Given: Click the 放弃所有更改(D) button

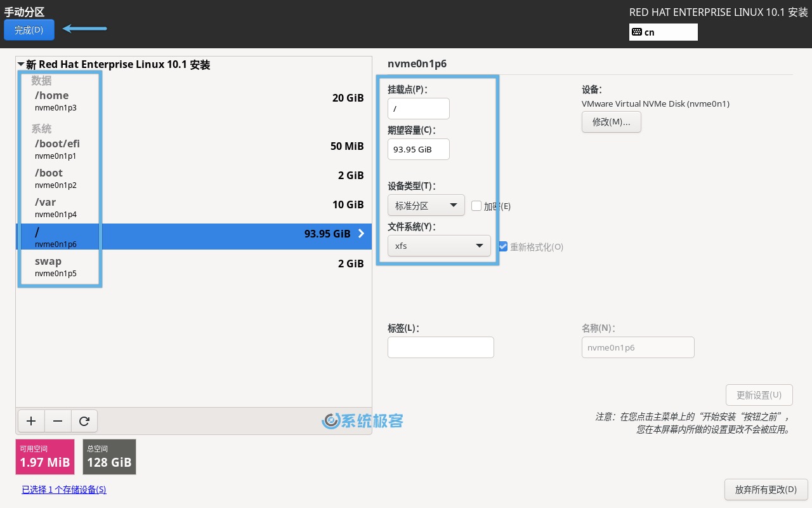Looking at the screenshot, I should [x=766, y=490].
